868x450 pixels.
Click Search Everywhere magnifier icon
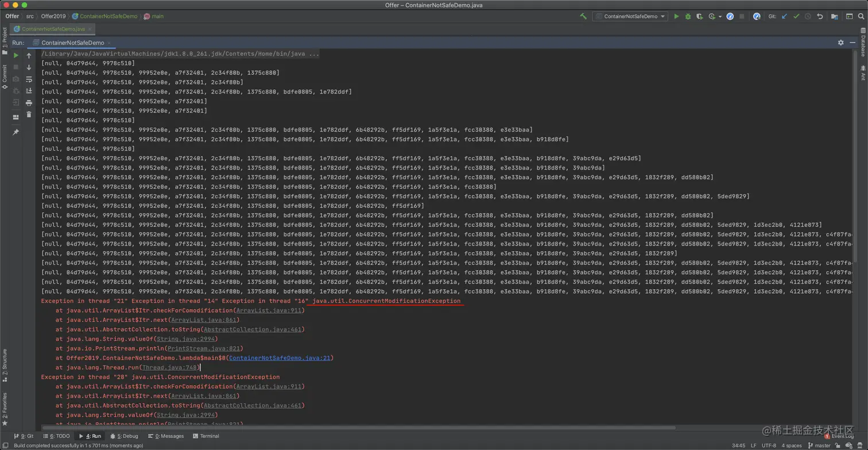861,17
